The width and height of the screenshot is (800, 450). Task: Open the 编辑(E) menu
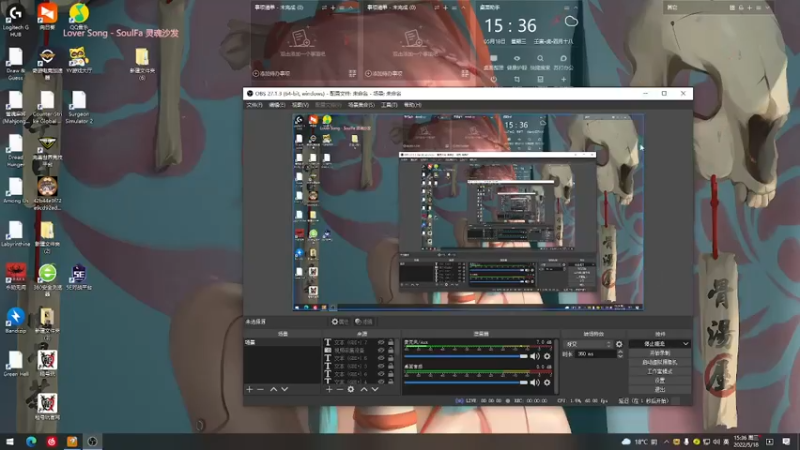tap(277, 105)
